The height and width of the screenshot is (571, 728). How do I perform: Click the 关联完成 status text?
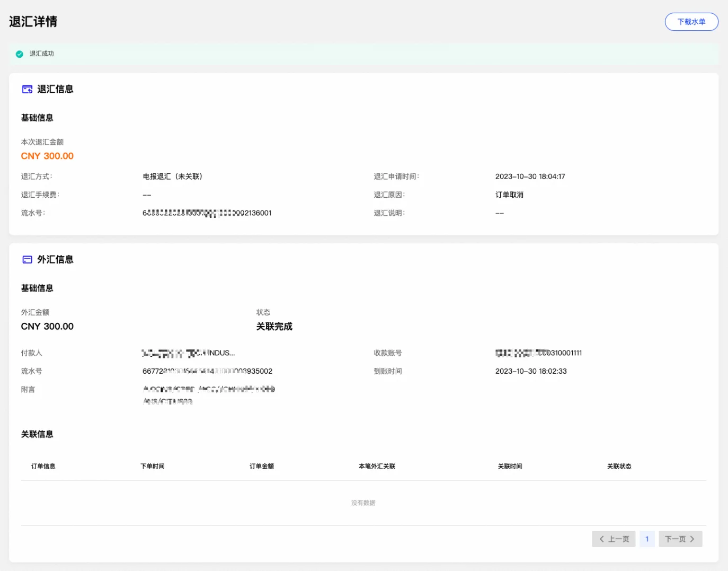pyautogui.click(x=274, y=327)
